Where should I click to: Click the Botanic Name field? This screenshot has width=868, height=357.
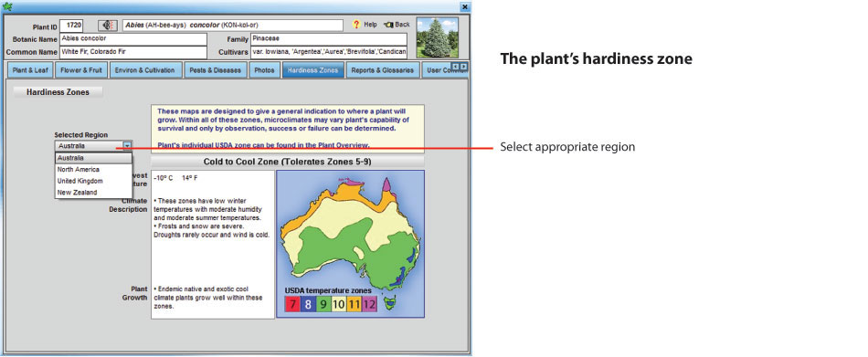(x=132, y=39)
